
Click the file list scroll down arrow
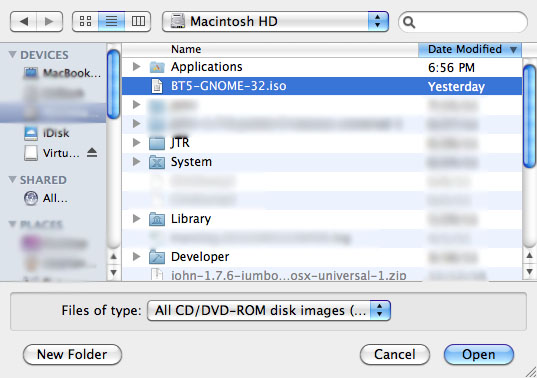point(529,272)
